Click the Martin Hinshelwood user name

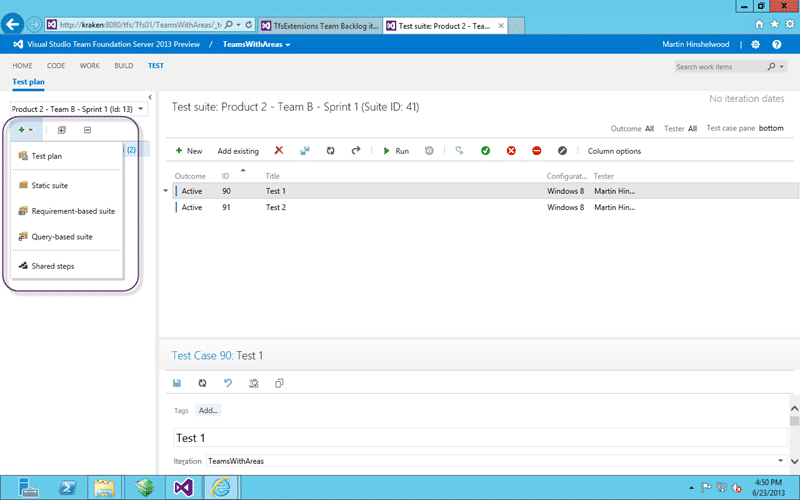pyautogui.click(x=695, y=44)
